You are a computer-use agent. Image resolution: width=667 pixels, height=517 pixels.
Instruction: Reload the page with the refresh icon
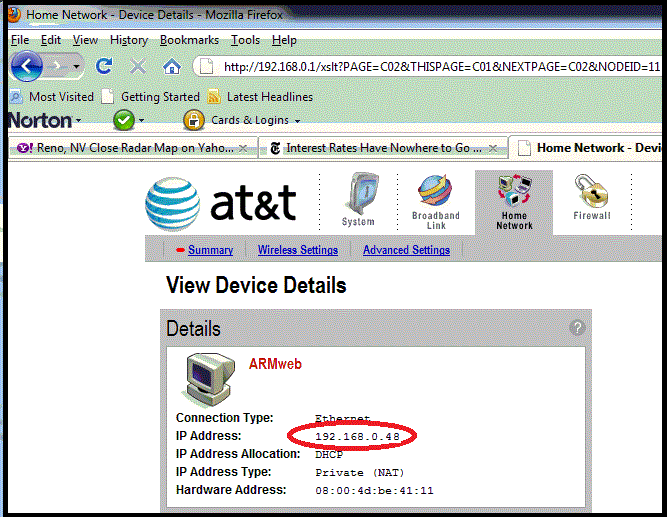click(103, 67)
